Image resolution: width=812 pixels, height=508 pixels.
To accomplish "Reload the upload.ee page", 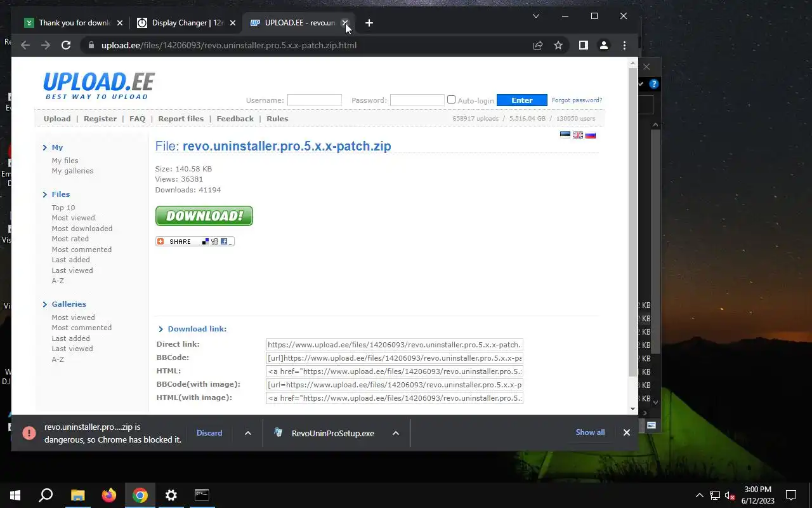I will click(66, 45).
